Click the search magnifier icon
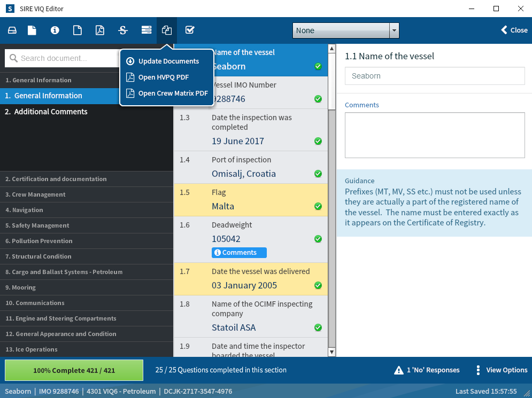Viewport: 532px width, 398px height. point(13,58)
